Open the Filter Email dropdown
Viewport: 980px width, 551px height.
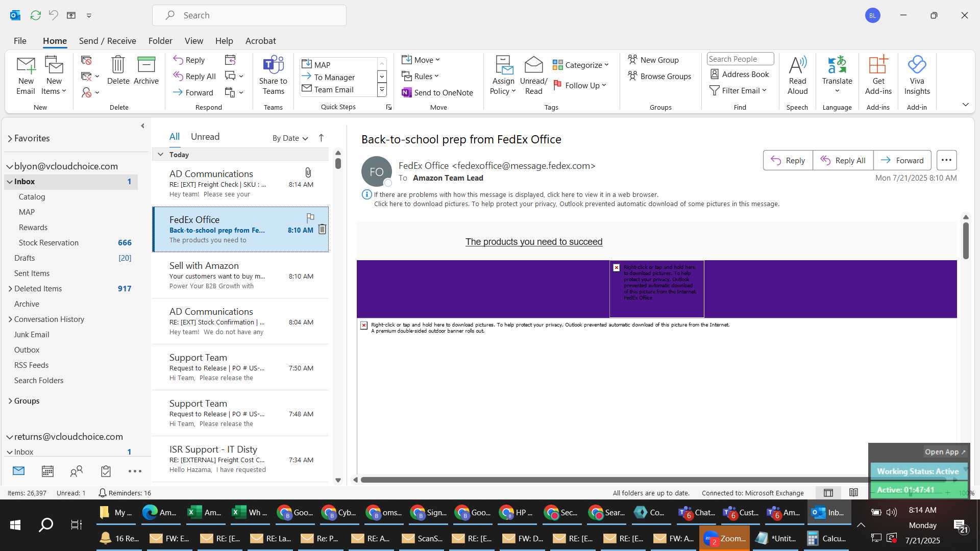738,90
